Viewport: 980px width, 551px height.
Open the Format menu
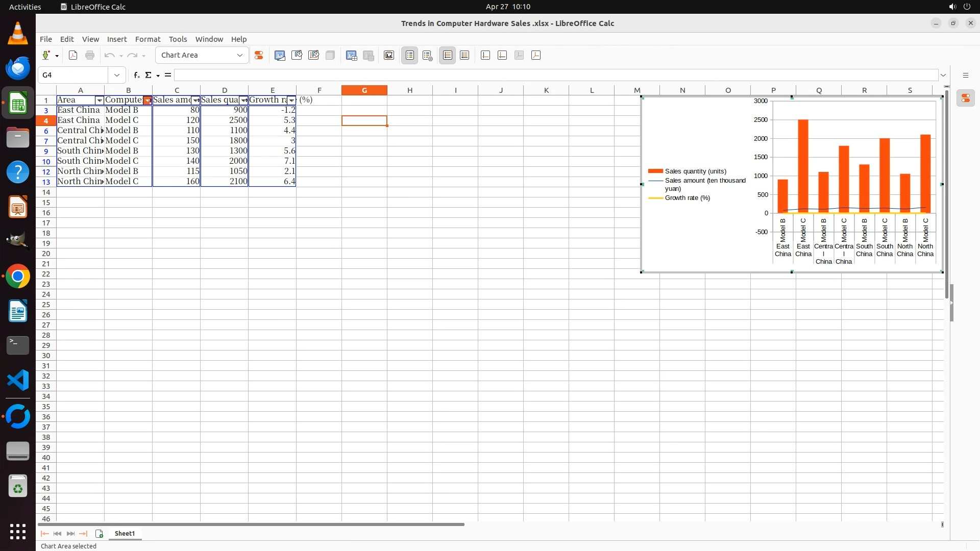pyautogui.click(x=148, y=39)
